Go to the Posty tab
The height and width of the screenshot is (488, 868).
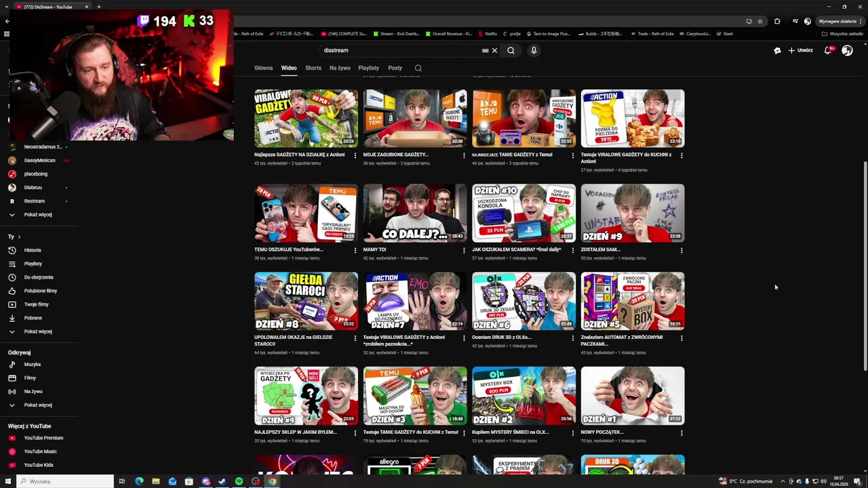(395, 68)
